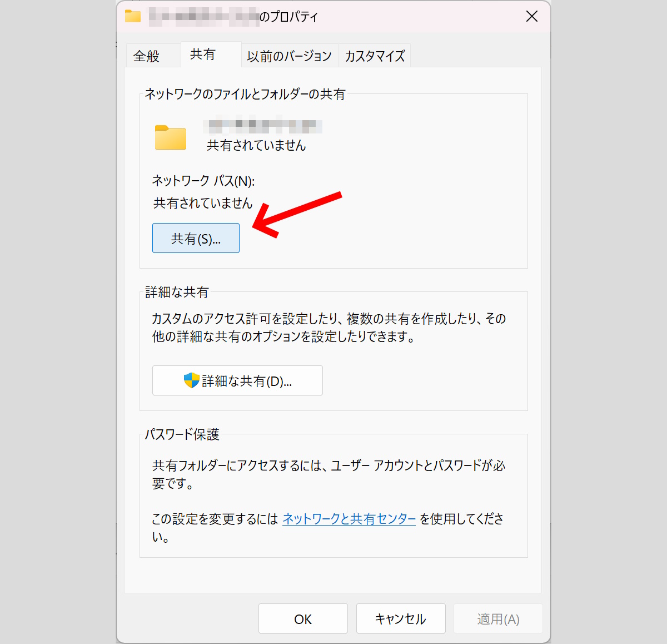The width and height of the screenshot is (667, 644).
Task: Open the ネットワークと共有センター link
Action: click(x=349, y=519)
